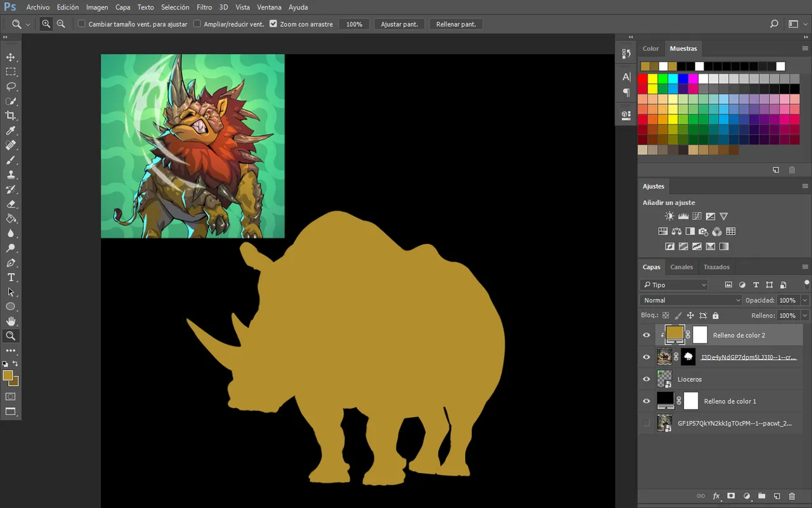Open the Opacidad value dropdown arrow
Viewport: 812px width, 508px height.
pyautogui.click(x=805, y=300)
